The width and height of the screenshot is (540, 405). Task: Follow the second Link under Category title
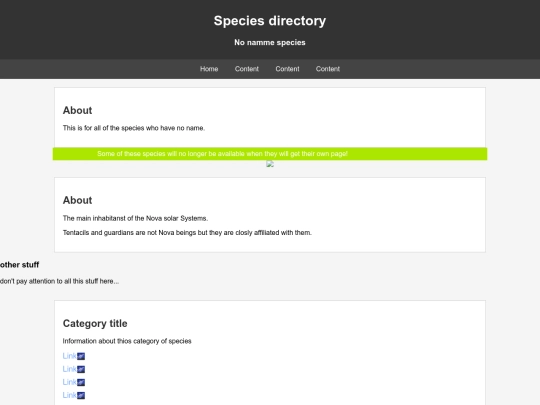pyautogui.click(x=70, y=369)
